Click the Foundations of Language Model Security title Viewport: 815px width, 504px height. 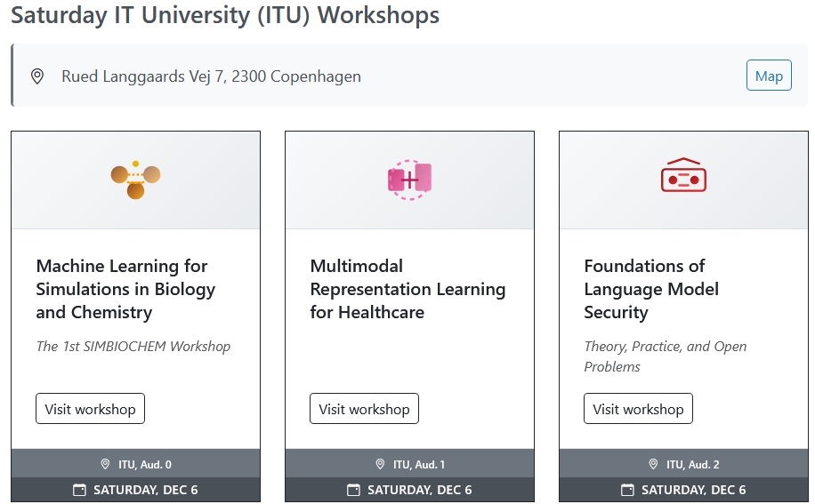pos(651,289)
